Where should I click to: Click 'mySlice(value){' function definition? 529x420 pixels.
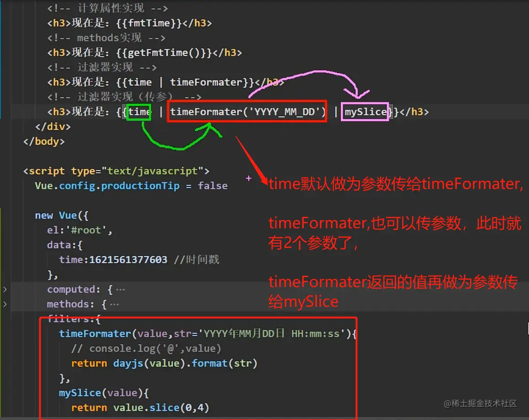[x=104, y=393]
